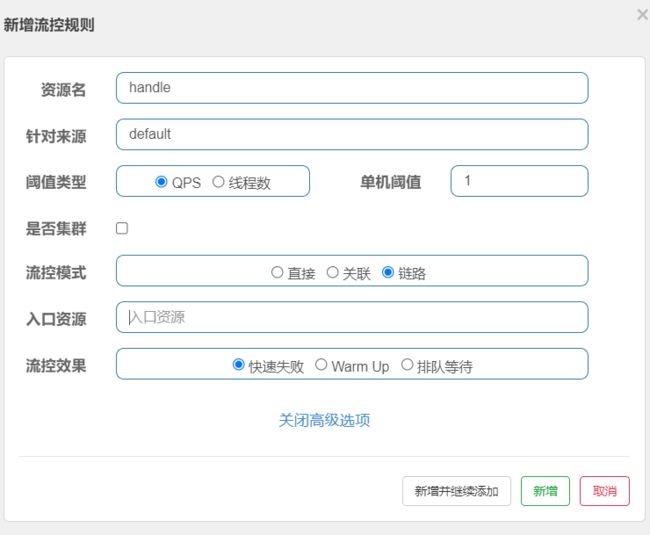Focus the 入口资源 input field
650x535 pixels.
point(352,317)
